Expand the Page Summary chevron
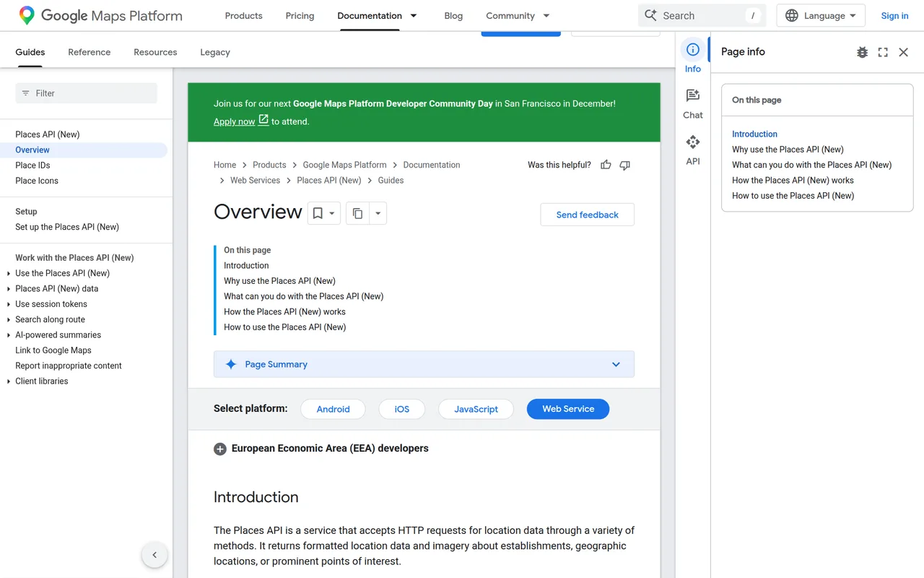Screen dimensions: 924x578 tap(616, 364)
